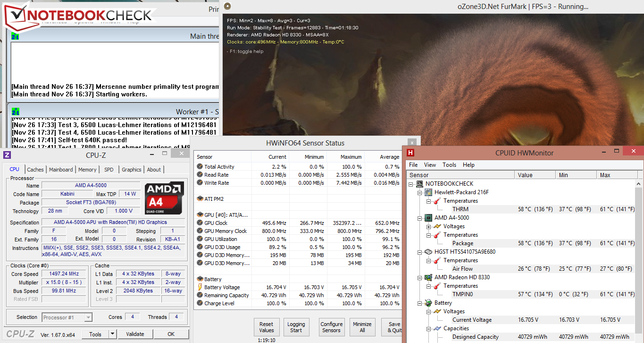Click the Read Rate sensor icon
Screen dimensions: 644x343
200,175
